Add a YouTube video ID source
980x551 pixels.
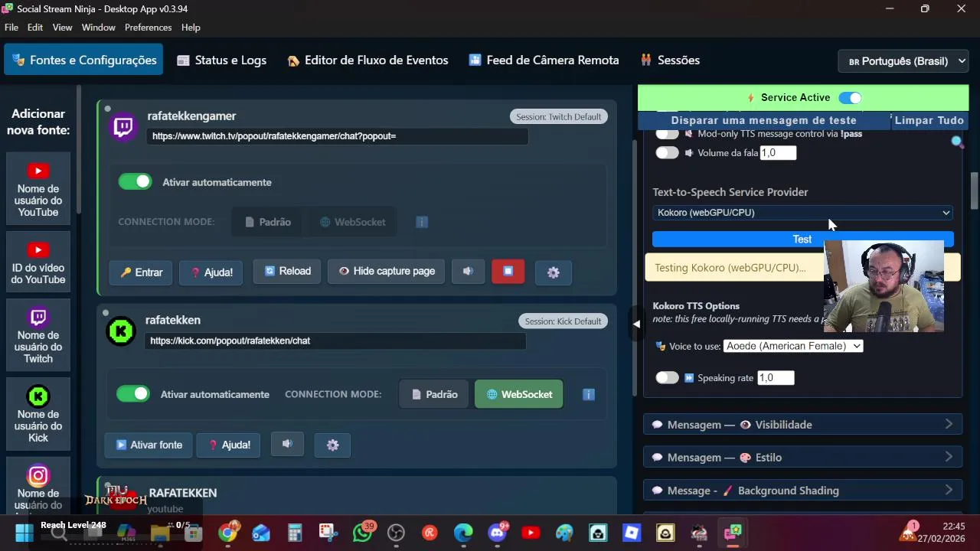click(x=38, y=262)
